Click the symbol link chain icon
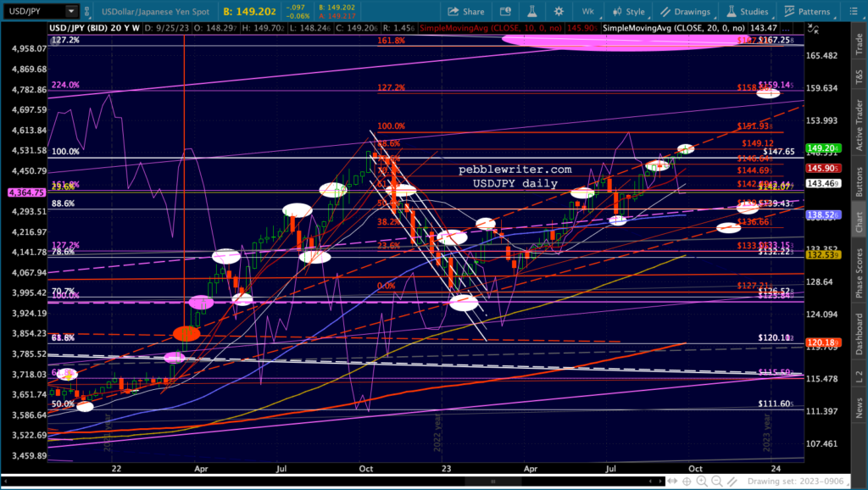This screenshot has height=490, width=868. pos(87,11)
